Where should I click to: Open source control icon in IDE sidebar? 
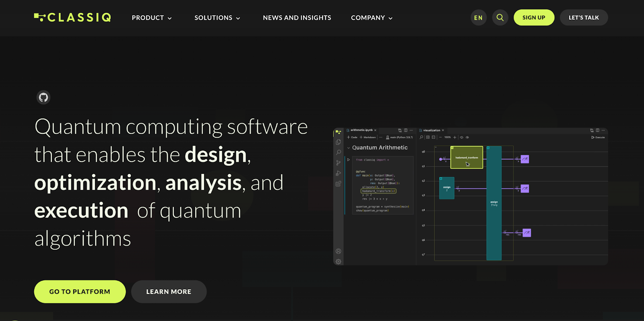tap(338, 163)
